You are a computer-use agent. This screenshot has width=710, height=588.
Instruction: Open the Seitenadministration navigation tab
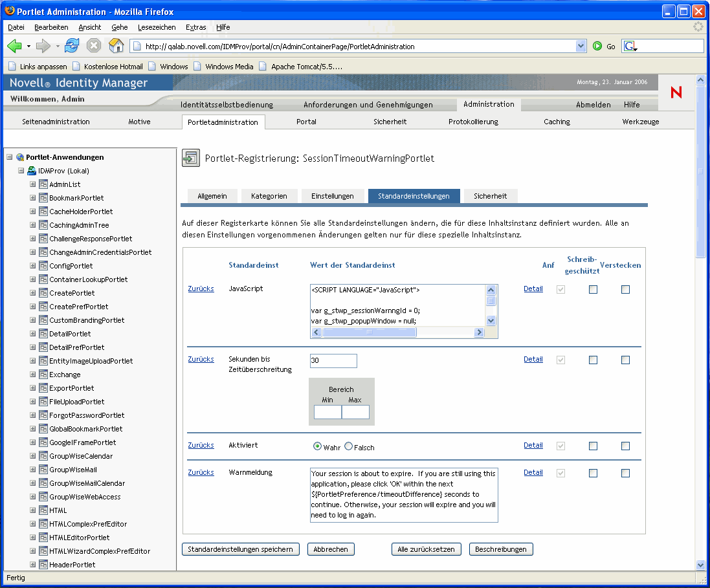coord(56,122)
